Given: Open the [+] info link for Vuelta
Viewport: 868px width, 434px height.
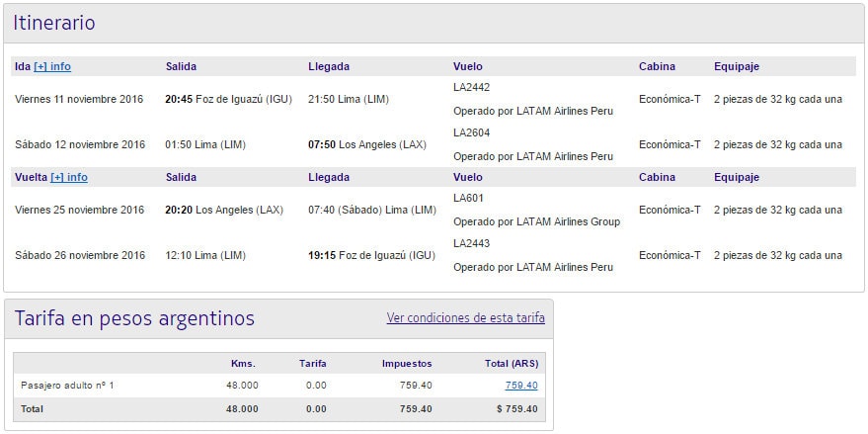Looking at the screenshot, I should click(x=69, y=177).
